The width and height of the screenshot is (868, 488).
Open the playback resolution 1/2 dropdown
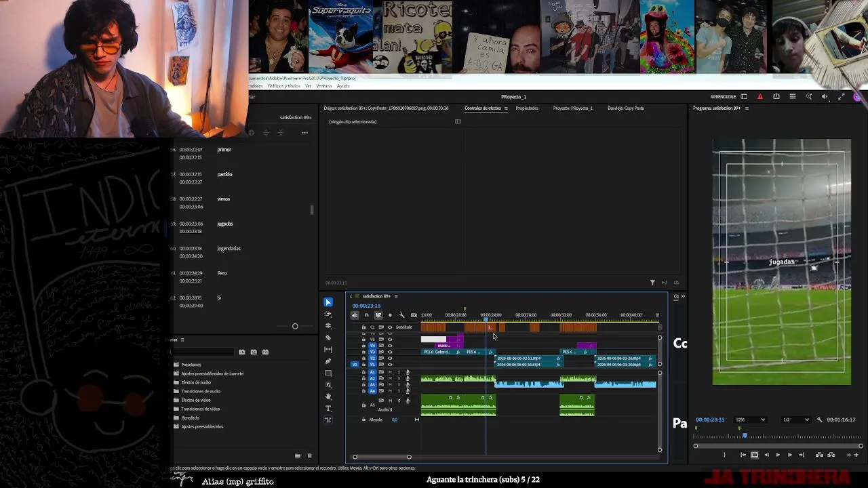coord(796,420)
